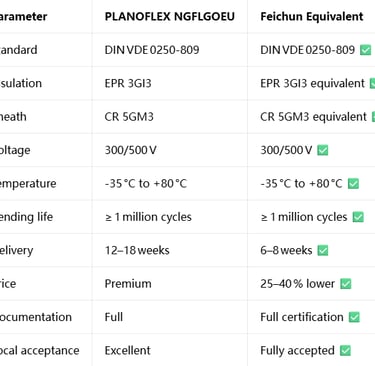The image size is (375, 366).
Task: Click the checkmark beside ≥ 1 million cycles
Action: 358,217
